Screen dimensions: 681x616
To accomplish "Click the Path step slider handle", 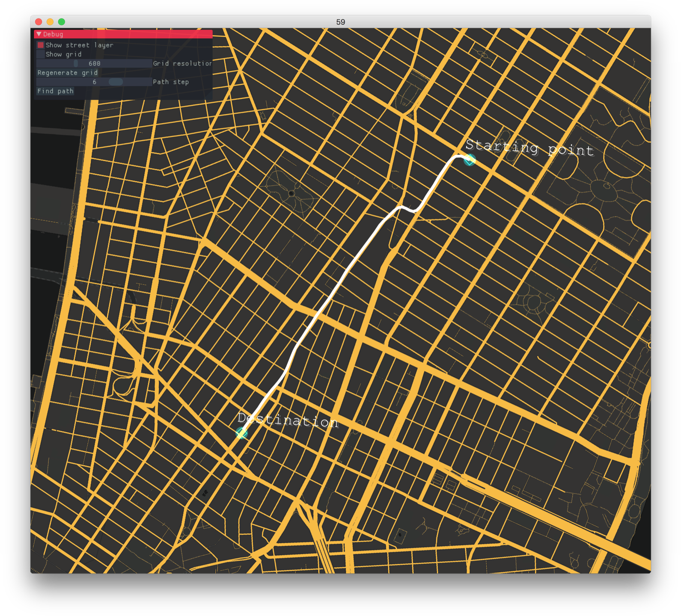I will 116,82.
